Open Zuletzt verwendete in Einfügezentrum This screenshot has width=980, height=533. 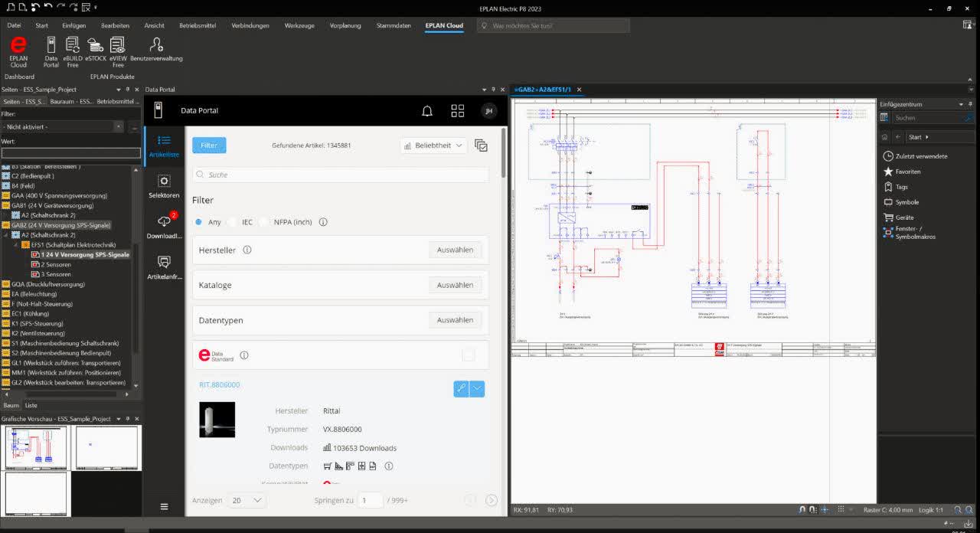tap(916, 156)
